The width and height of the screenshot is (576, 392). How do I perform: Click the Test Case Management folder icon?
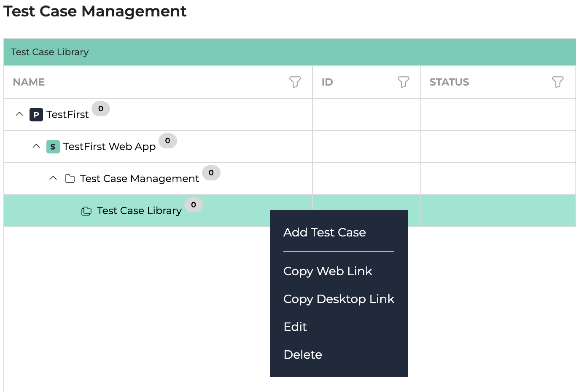point(70,179)
